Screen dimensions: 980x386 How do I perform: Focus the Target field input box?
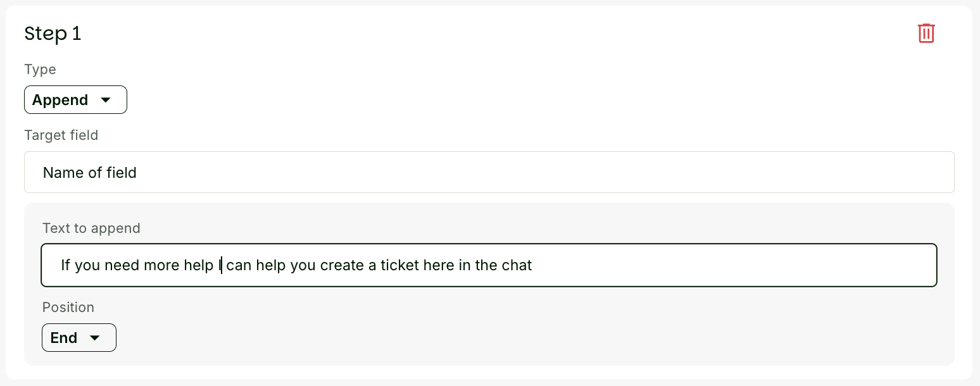[x=489, y=172]
